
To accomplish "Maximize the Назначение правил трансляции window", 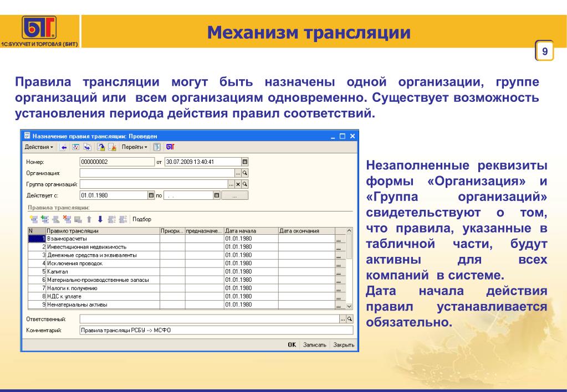I will pyautogui.click(x=343, y=136).
